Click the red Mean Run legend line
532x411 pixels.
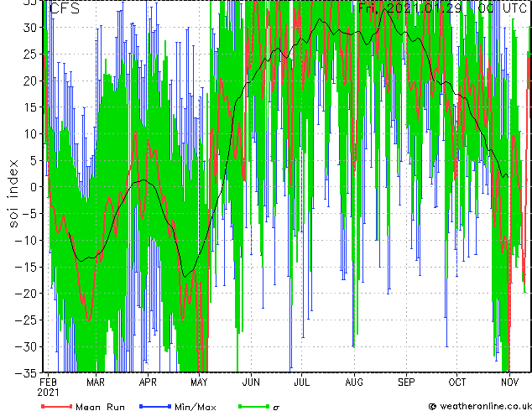pyautogui.click(x=57, y=406)
